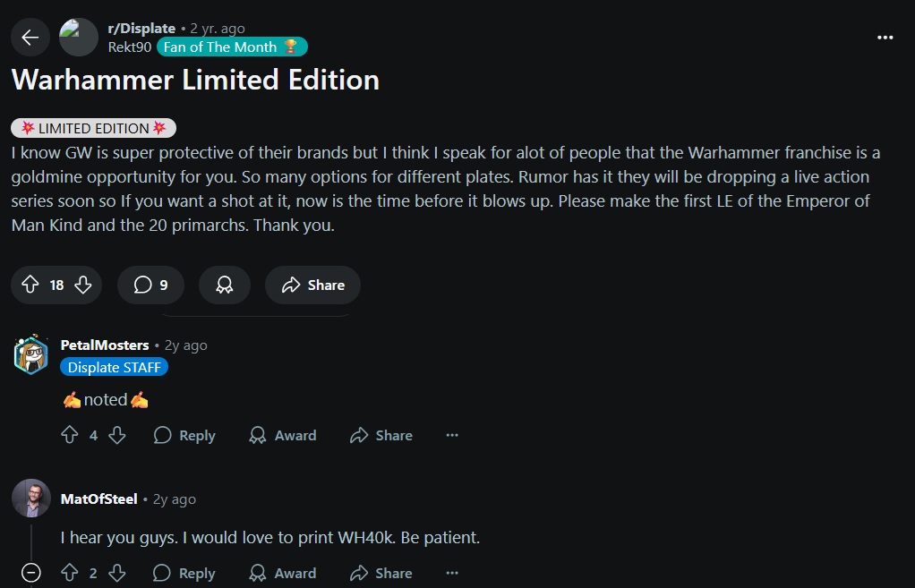Open the post's 9 comments
The height and width of the screenshot is (588, 915).
tap(150, 285)
